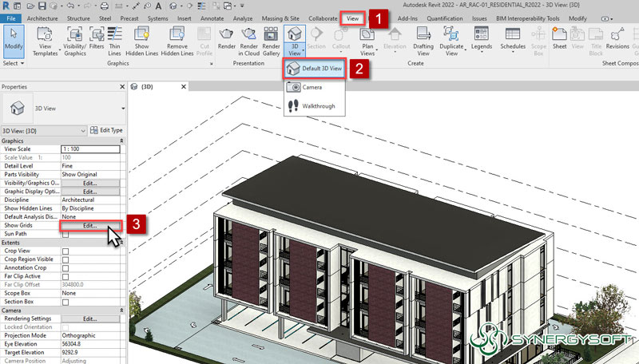The image size is (639, 364).
Task: Close the {3D} view tab
Action: point(184,87)
